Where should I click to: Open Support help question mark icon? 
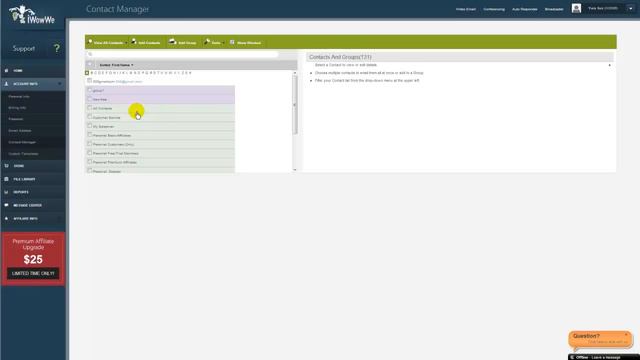click(57, 49)
